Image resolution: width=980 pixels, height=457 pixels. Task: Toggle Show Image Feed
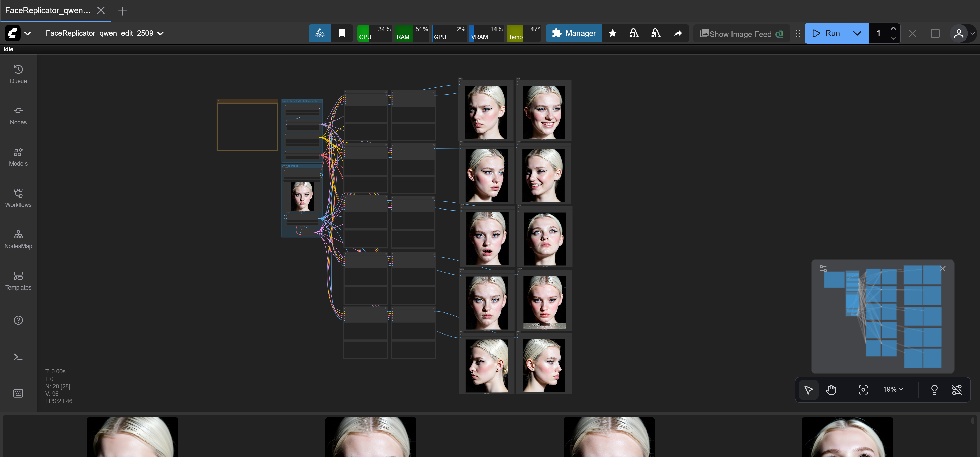(741, 33)
